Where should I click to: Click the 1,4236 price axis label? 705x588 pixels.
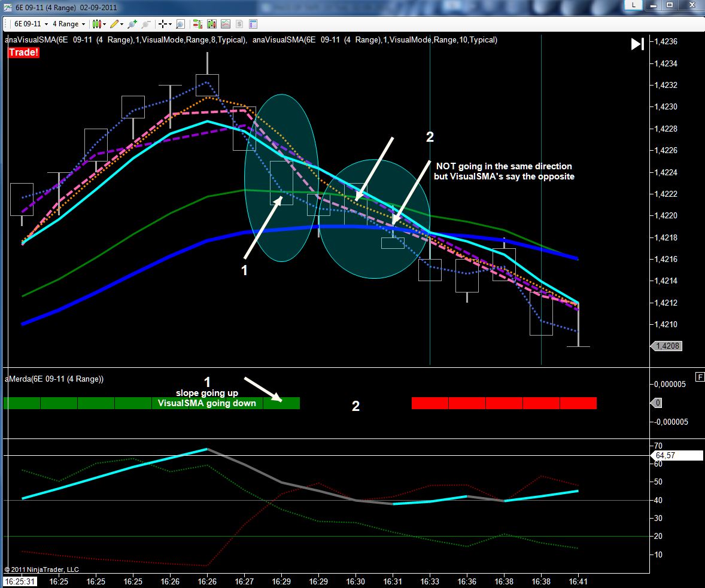(x=666, y=41)
